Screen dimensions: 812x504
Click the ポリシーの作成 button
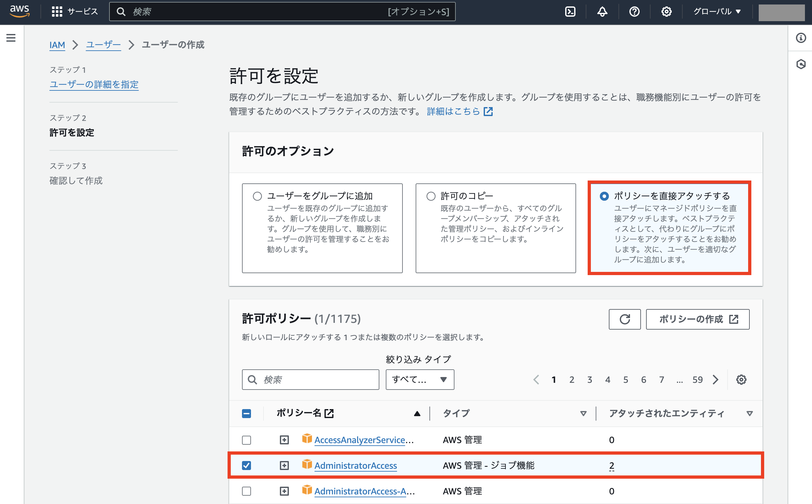tap(697, 319)
